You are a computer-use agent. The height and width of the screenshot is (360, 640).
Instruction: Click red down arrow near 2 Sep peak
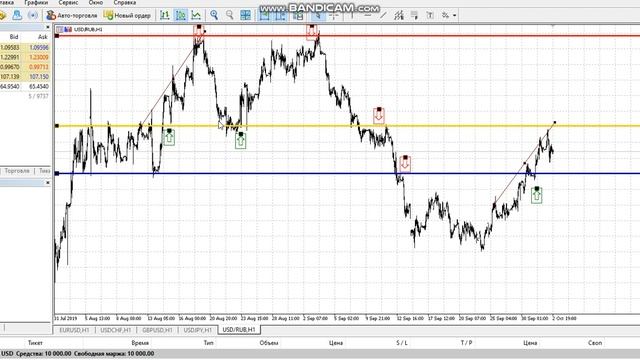point(312,32)
